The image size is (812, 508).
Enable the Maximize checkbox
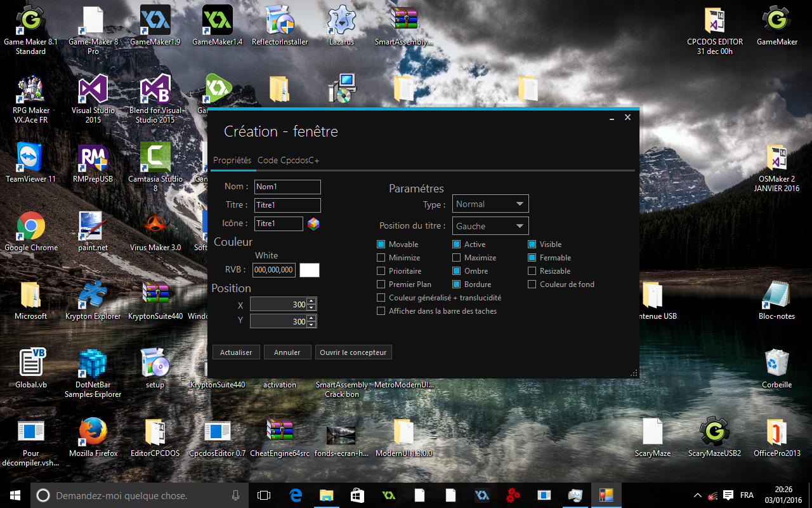[x=457, y=258]
